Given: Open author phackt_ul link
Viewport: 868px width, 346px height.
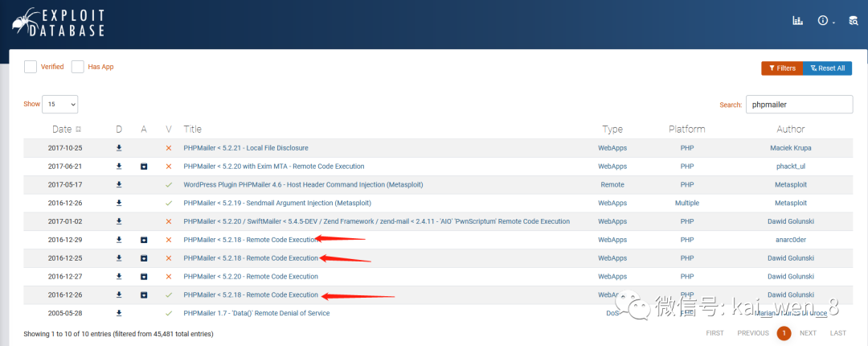Looking at the screenshot, I should coord(791,167).
